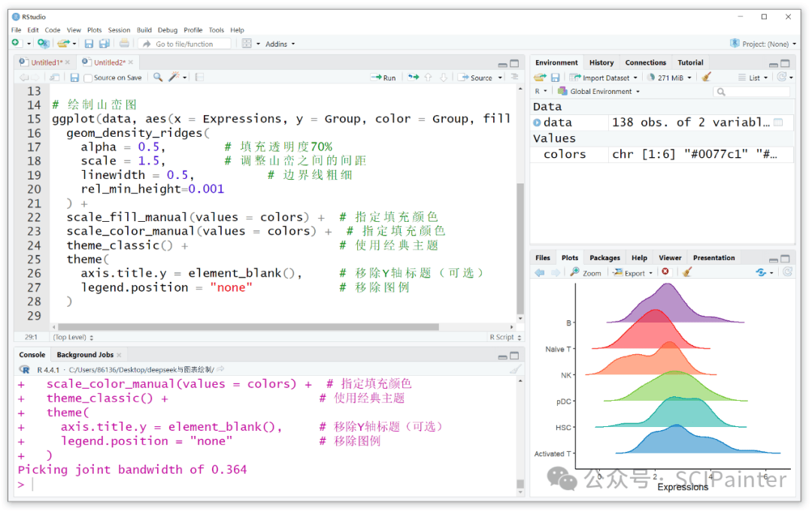Image resolution: width=812 pixels, height=512 pixels.
Task: Switch to the Packages tab
Action: coord(604,258)
